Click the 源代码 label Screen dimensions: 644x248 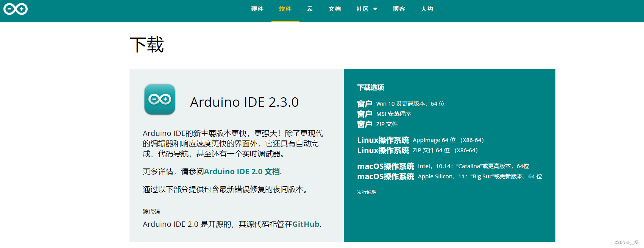(151, 211)
